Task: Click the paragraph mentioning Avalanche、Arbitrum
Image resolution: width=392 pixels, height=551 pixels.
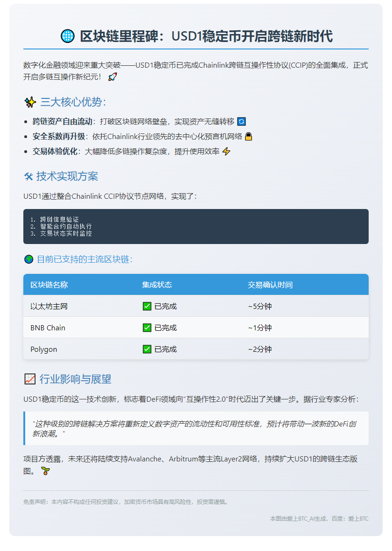Action: point(190,465)
